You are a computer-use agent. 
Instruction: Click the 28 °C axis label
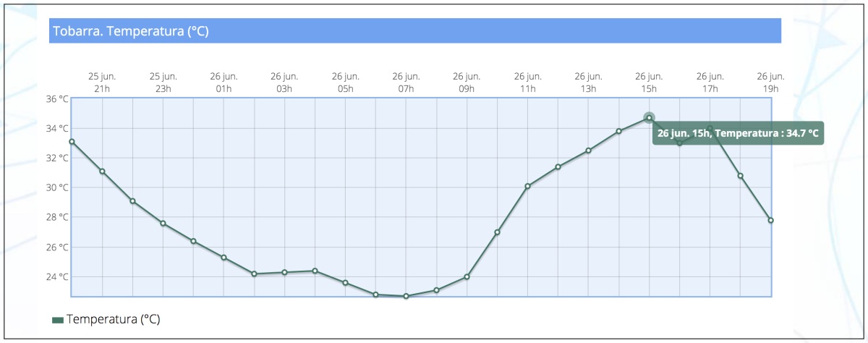pyautogui.click(x=56, y=217)
